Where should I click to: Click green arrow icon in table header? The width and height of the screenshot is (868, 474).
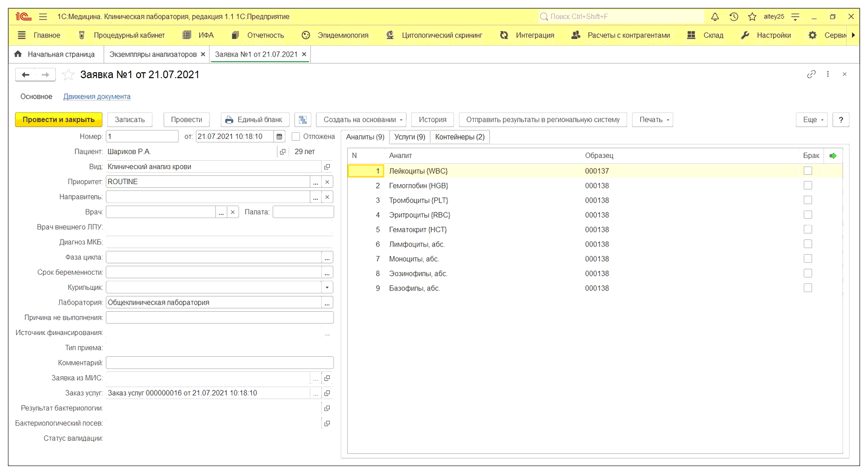(833, 156)
